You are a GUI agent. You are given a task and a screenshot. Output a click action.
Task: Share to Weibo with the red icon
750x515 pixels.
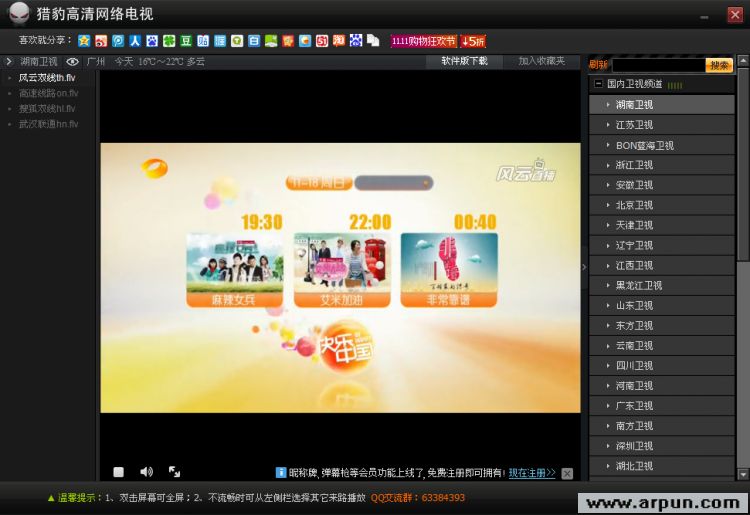click(x=101, y=41)
